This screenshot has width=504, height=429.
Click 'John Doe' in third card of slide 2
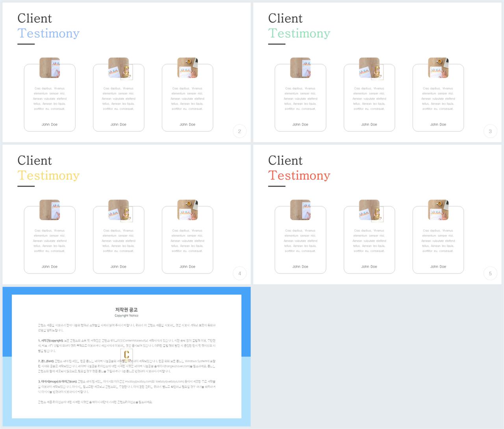coord(187,124)
